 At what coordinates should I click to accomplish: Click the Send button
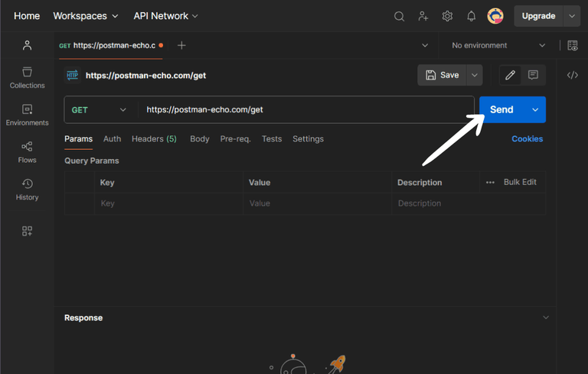pos(501,110)
